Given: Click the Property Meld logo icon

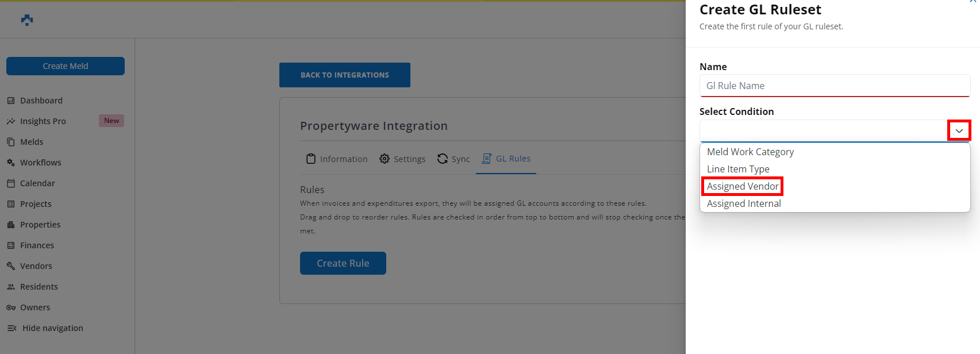Looking at the screenshot, I should (27, 20).
